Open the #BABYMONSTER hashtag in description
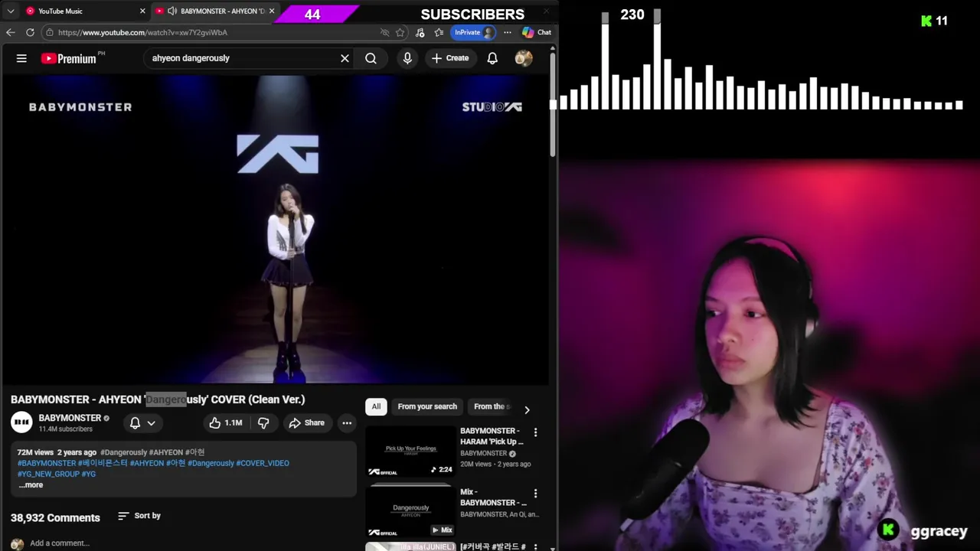980x551 pixels. point(47,463)
